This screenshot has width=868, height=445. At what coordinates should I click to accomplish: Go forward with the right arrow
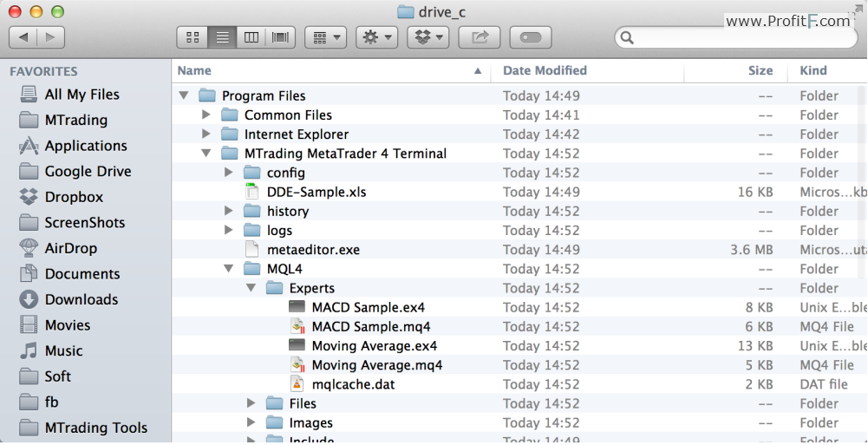[51, 37]
